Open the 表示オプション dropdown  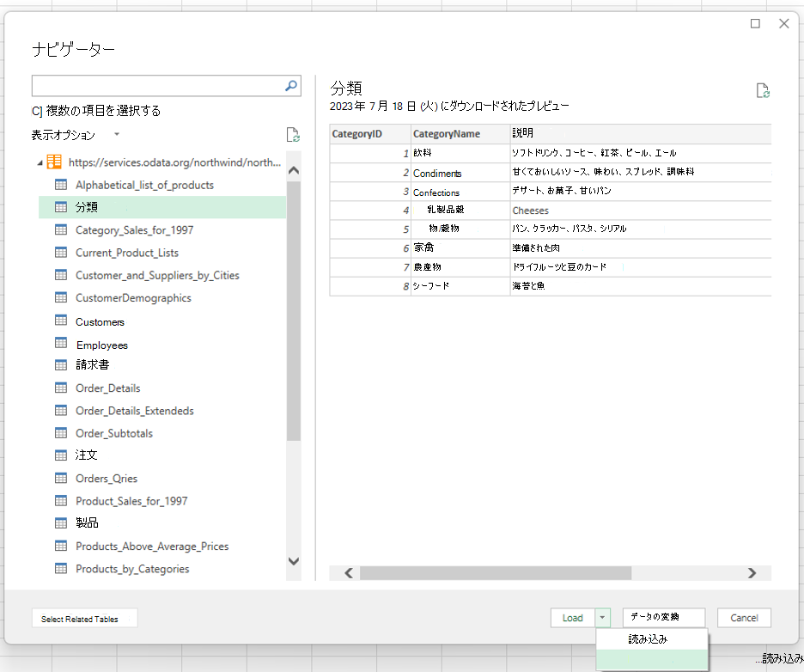pyautogui.click(x=117, y=134)
